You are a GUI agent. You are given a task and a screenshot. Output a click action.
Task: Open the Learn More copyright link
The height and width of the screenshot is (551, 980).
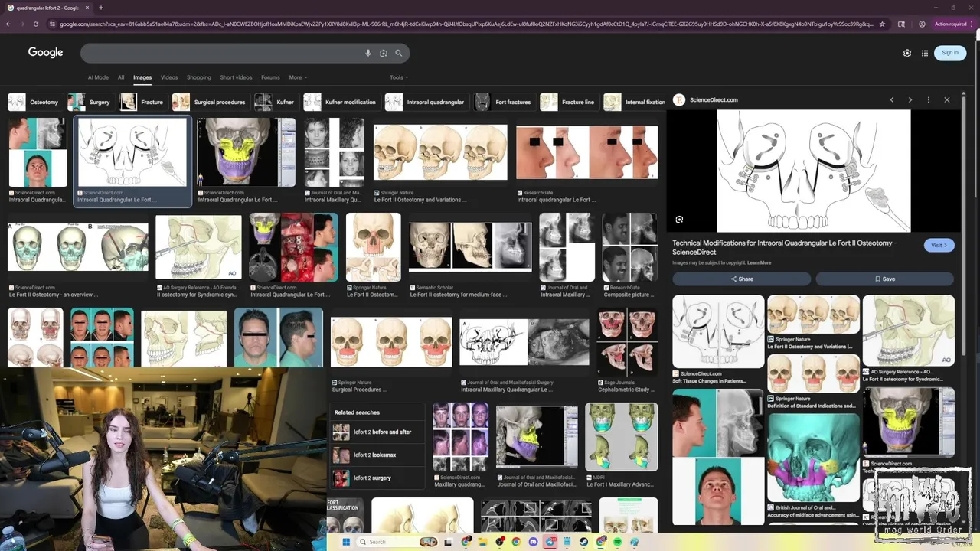click(759, 262)
